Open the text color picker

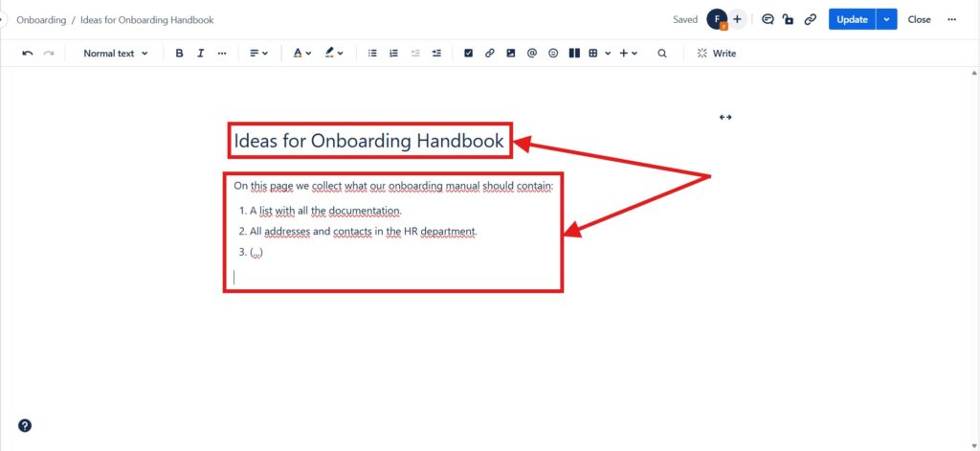[301, 54]
